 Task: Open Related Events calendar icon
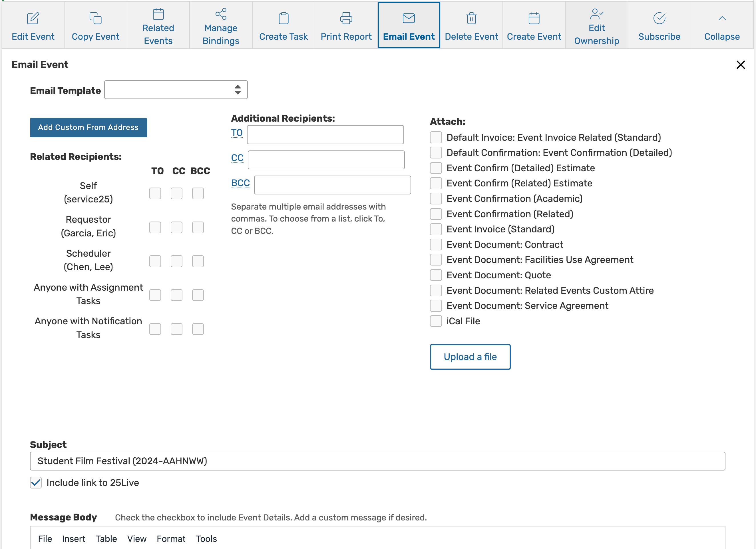tap(158, 14)
